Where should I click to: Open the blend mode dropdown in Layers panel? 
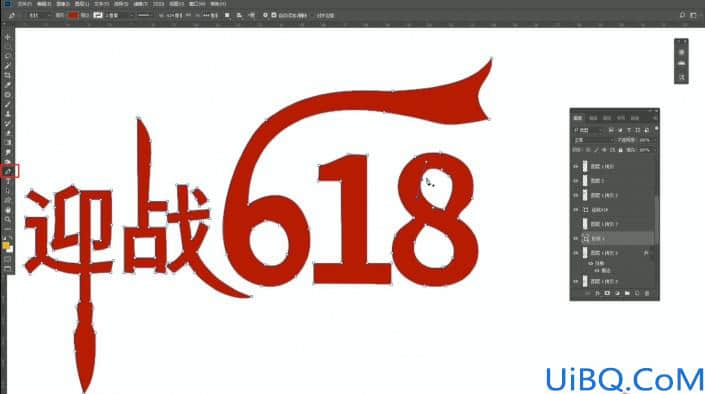point(593,140)
